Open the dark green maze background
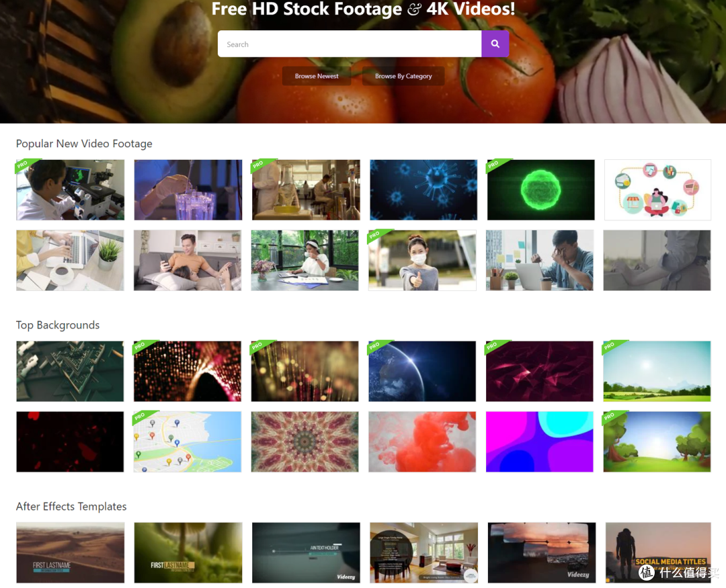Viewport: 726px width, 588px height. coord(70,372)
